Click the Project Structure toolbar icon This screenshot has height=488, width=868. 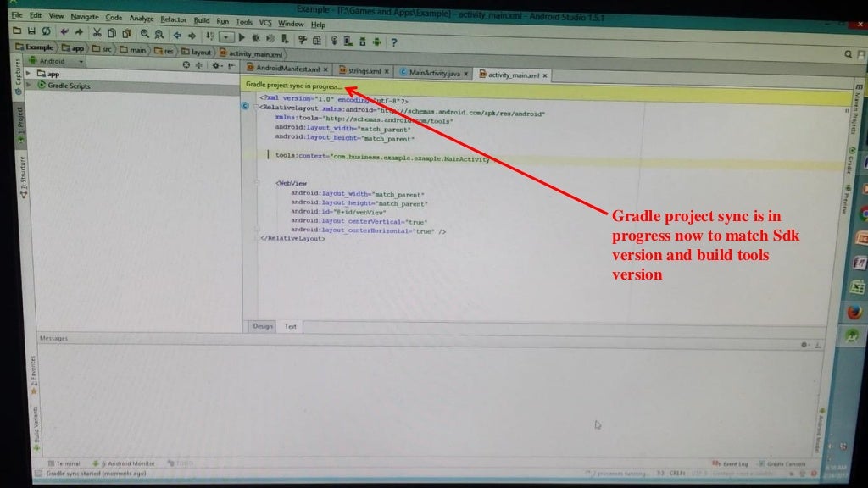click(317, 40)
